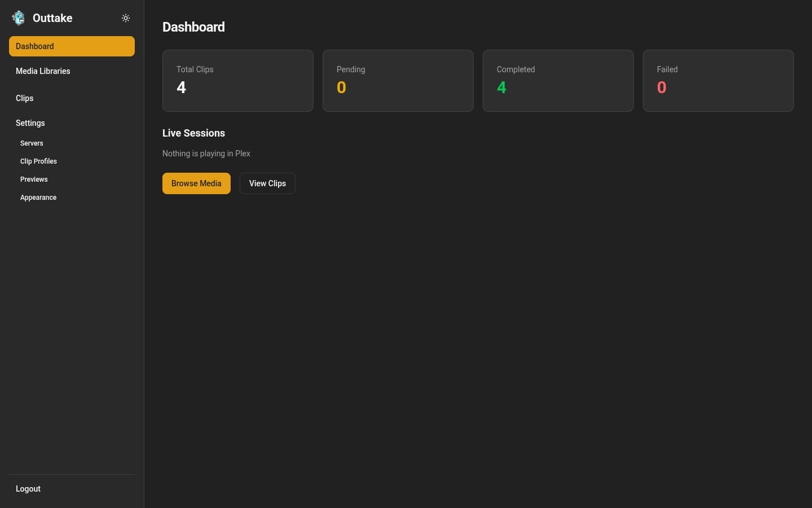Select the Failed stat card
The width and height of the screenshot is (812, 508).
tap(718, 81)
